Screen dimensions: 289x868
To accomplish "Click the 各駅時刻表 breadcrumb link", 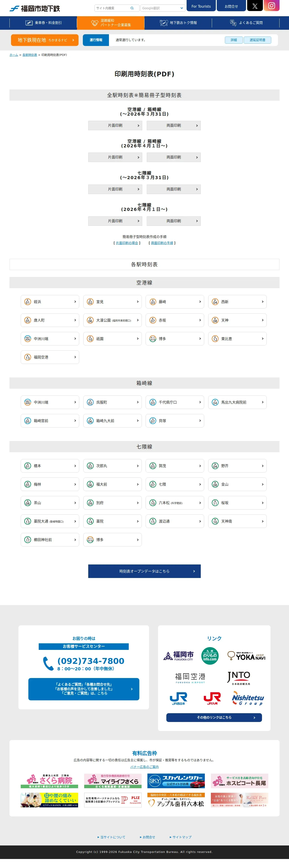I will (30, 55).
